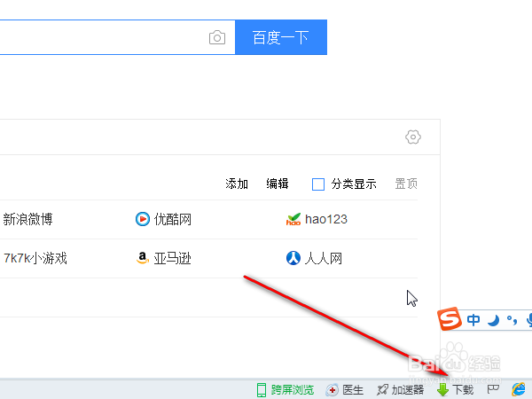Open 医生 in the status bar
The width and height of the screenshot is (532, 399).
[x=353, y=390]
